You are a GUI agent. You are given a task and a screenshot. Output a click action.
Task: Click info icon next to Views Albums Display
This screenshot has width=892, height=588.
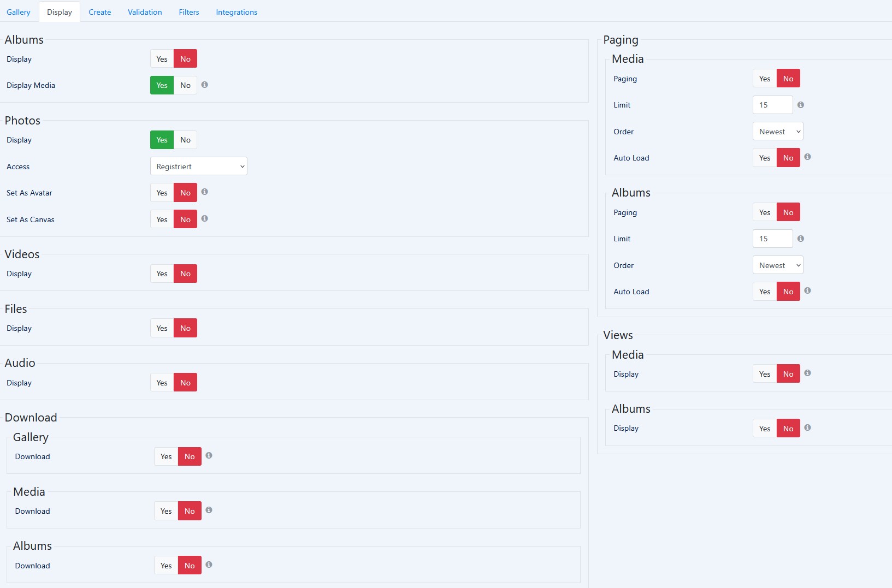807,427
